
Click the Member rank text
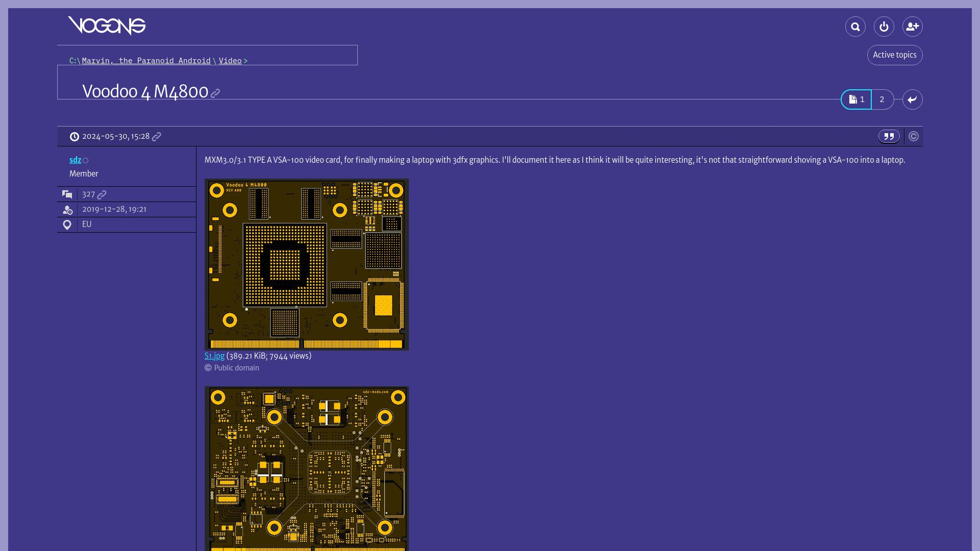point(84,174)
